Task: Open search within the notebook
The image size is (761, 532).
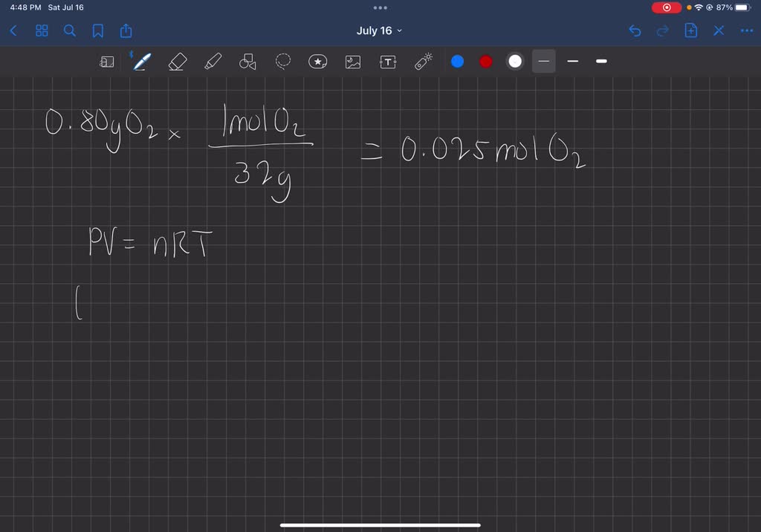Action: pos(69,30)
